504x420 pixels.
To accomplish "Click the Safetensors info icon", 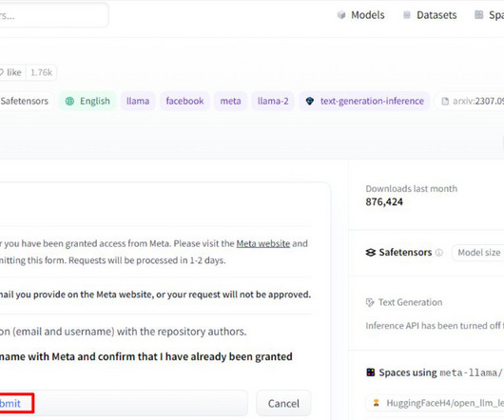I will [439, 253].
